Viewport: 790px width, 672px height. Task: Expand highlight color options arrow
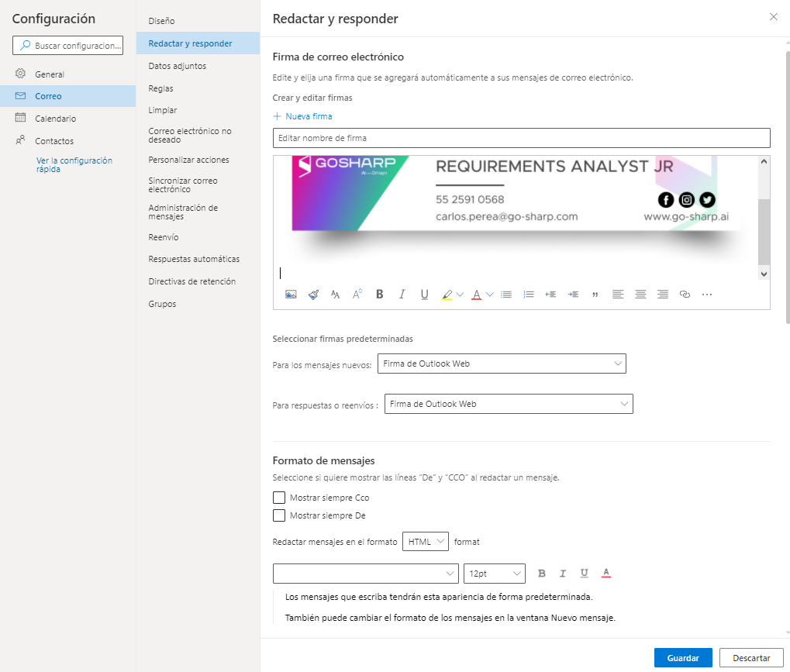tap(460, 295)
